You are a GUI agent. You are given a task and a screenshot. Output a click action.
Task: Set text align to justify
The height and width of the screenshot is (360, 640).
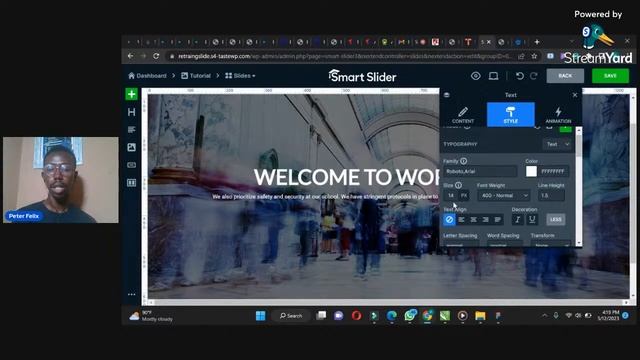point(498,220)
